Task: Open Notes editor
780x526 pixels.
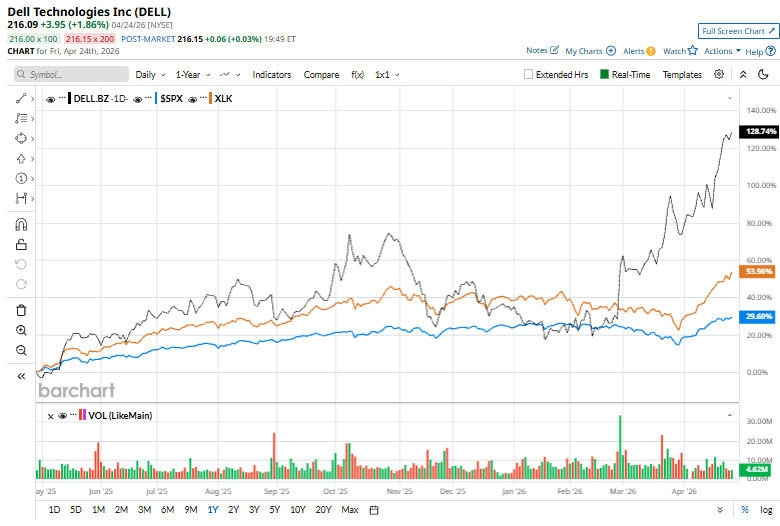Action: (542, 50)
